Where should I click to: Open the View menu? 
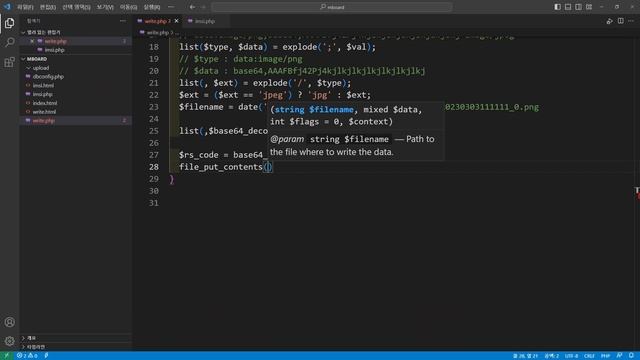(x=105, y=7)
